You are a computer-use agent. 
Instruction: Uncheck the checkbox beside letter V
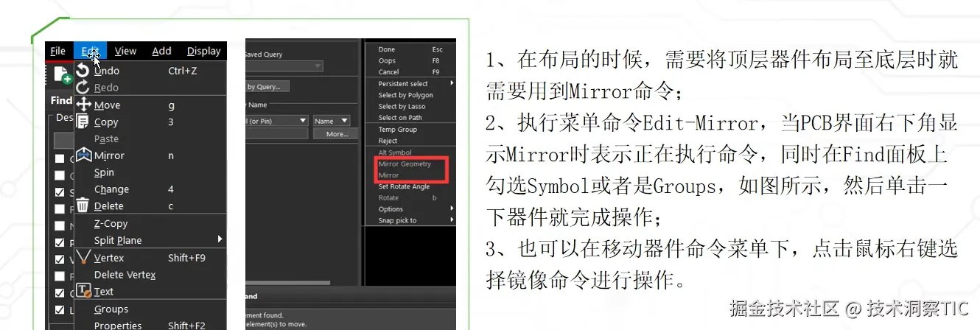pyautogui.click(x=60, y=259)
